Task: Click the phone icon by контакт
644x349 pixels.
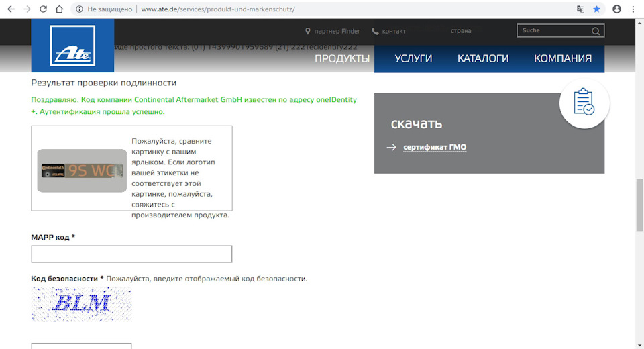Action: point(375,32)
